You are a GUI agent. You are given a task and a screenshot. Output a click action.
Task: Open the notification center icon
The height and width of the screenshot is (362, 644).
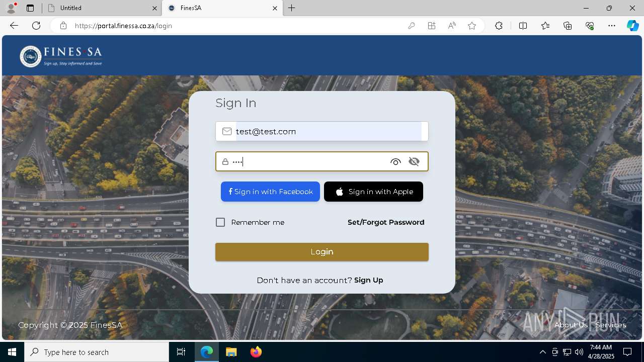click(627, 352)
